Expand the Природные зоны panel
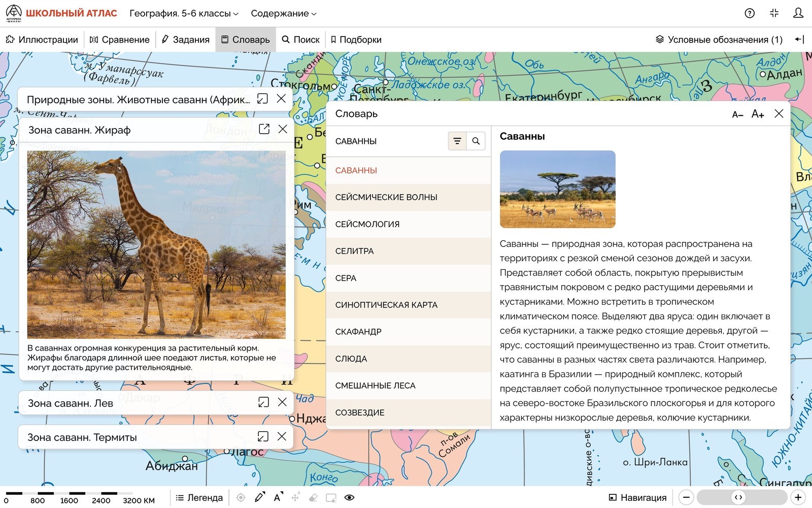 [262, 99]
